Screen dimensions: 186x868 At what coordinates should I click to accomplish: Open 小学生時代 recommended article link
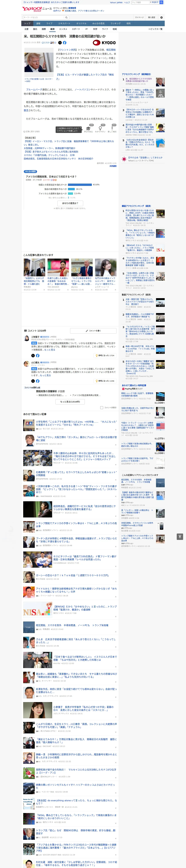(76, 423)
